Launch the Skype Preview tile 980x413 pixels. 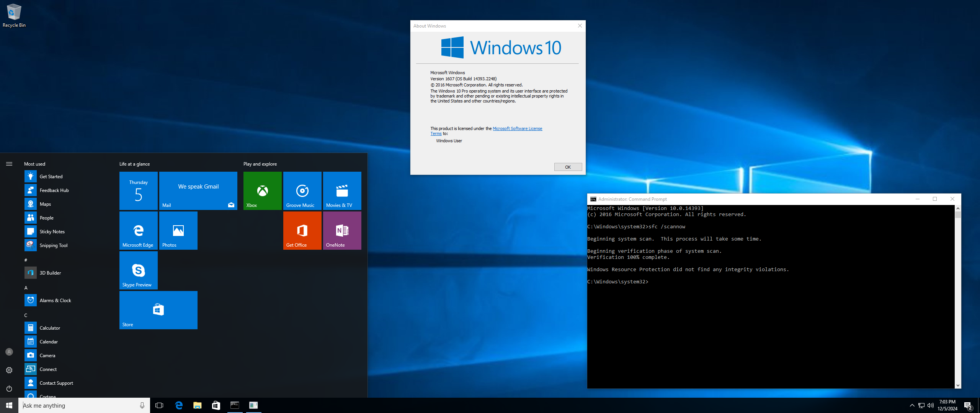(x=139, y=270)
